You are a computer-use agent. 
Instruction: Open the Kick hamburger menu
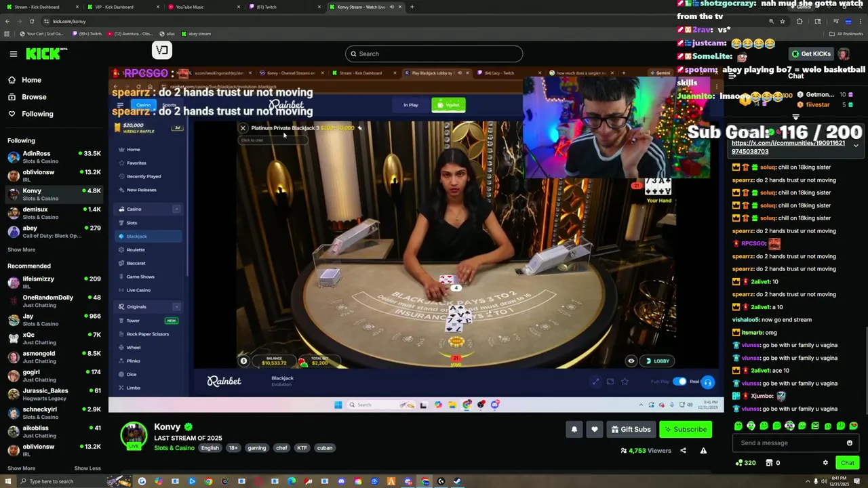[x=13, y=54]
